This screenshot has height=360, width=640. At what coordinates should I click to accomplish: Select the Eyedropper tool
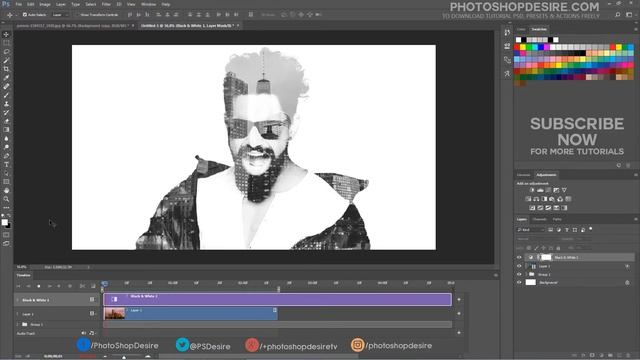6,78
